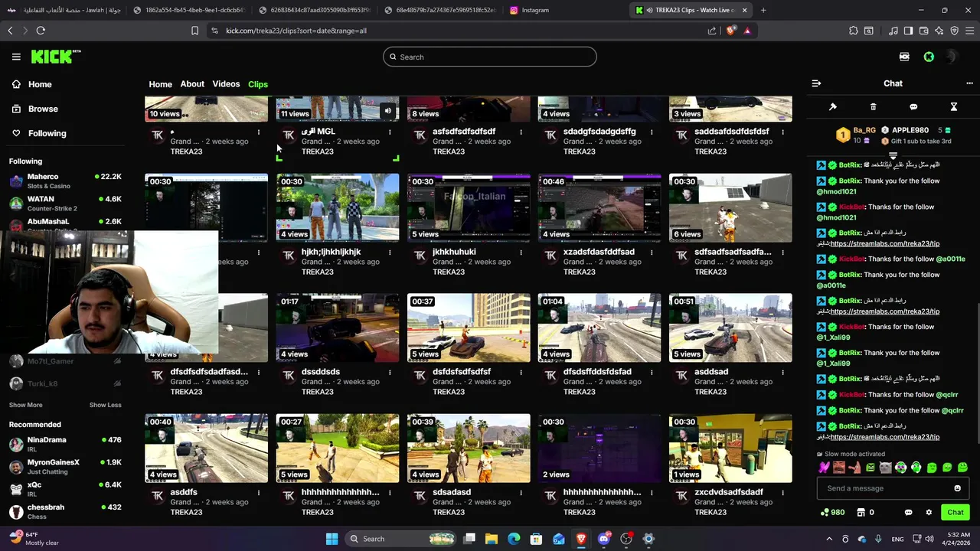Focus the Send a message field
Screen dimensions: 980x551
click(x=892, y=488)
